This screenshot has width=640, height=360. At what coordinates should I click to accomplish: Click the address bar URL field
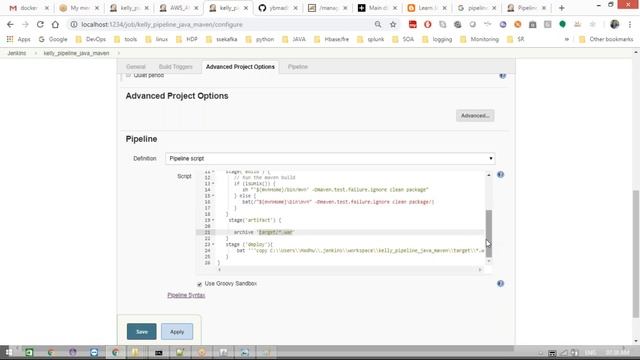tap(220, 24)
